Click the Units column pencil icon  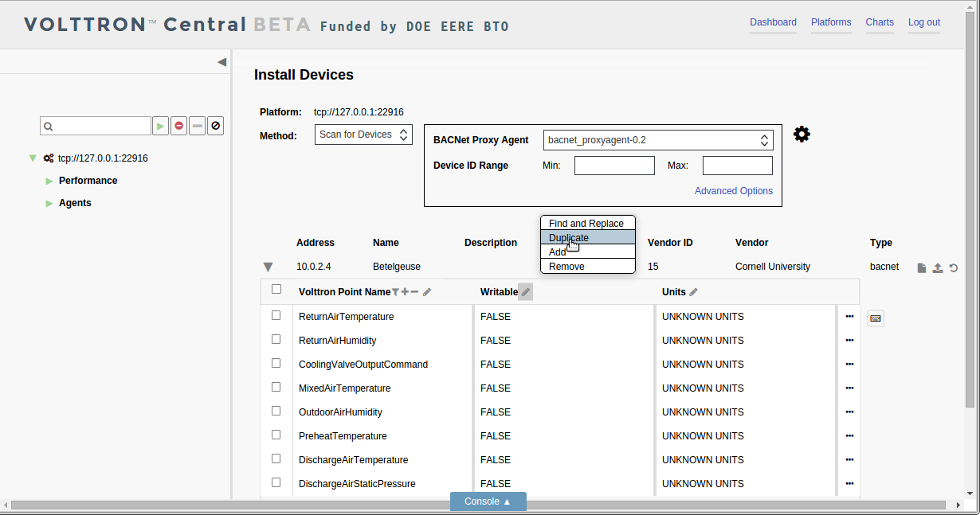click(693, 292)
